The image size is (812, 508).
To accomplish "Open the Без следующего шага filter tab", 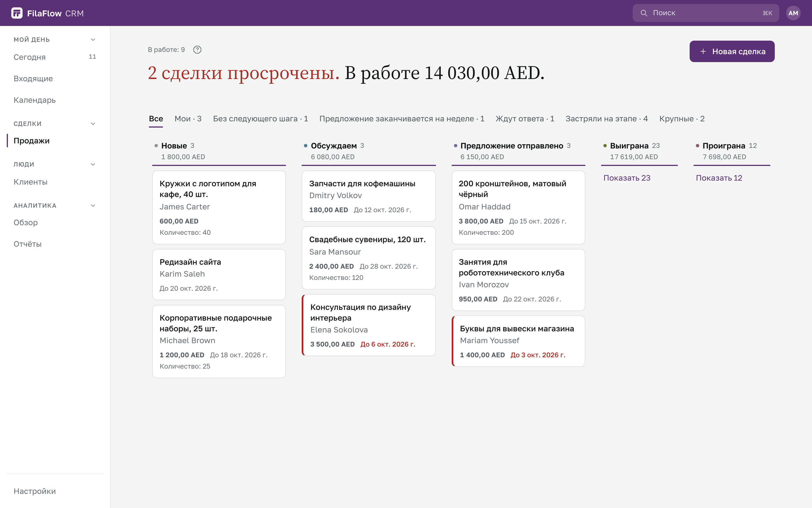I will 261,119.
